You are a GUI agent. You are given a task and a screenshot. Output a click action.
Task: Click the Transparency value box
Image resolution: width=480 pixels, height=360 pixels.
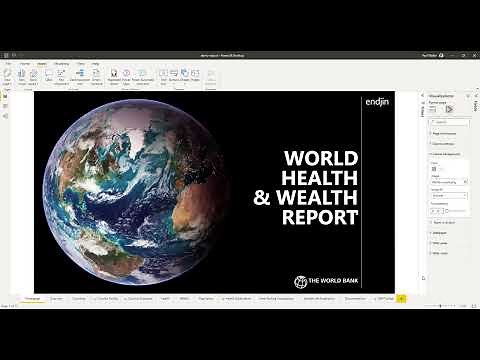point(437,211)
